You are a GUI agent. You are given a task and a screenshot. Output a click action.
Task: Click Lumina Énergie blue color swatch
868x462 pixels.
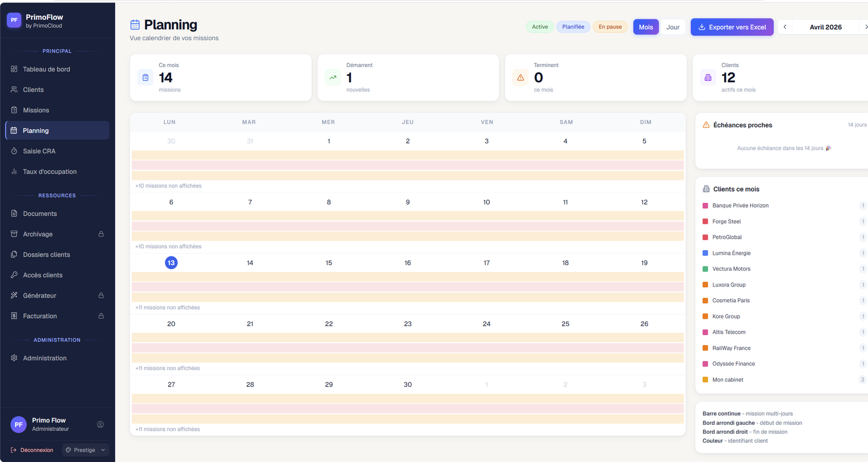(x=705, y=253)
